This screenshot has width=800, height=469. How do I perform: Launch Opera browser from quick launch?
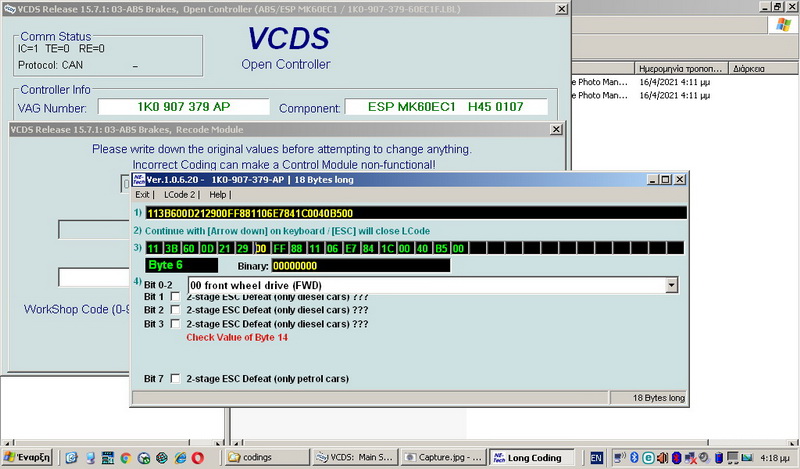tap(198, 458)
